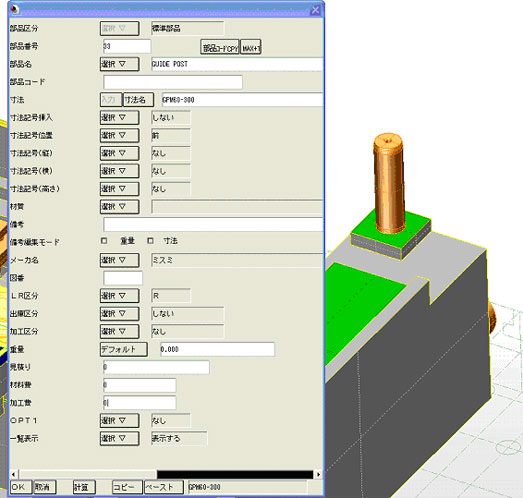Viewport: 523px width, 498px height.
Task: Open the 一覧表示 選択 dropdown
Action: coord(119,438)
